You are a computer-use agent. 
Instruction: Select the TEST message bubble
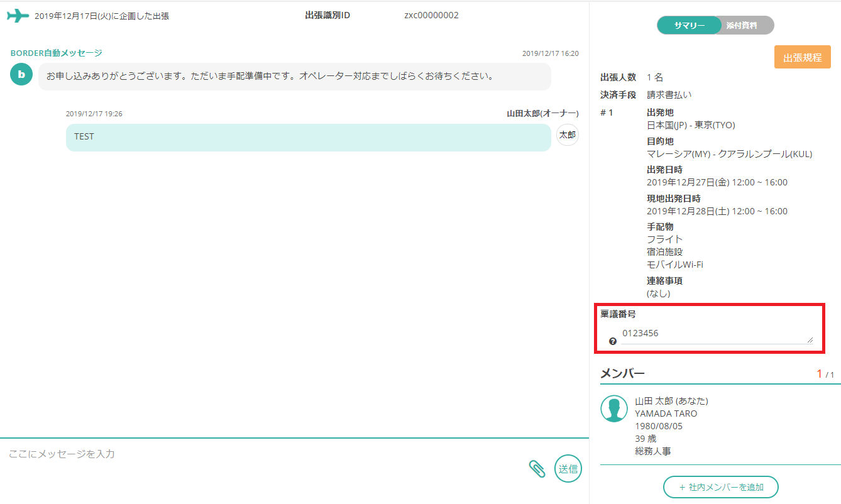click(x=308, y=137)
